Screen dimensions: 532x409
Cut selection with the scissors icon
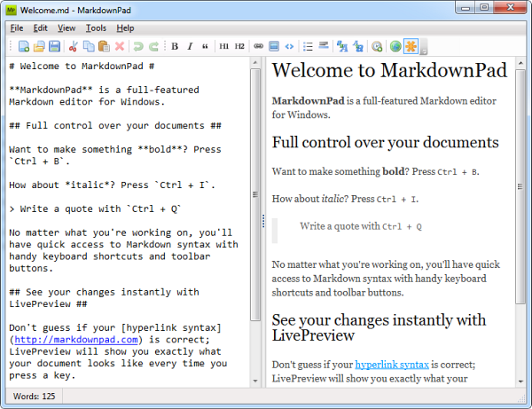(x=73, y=46)
